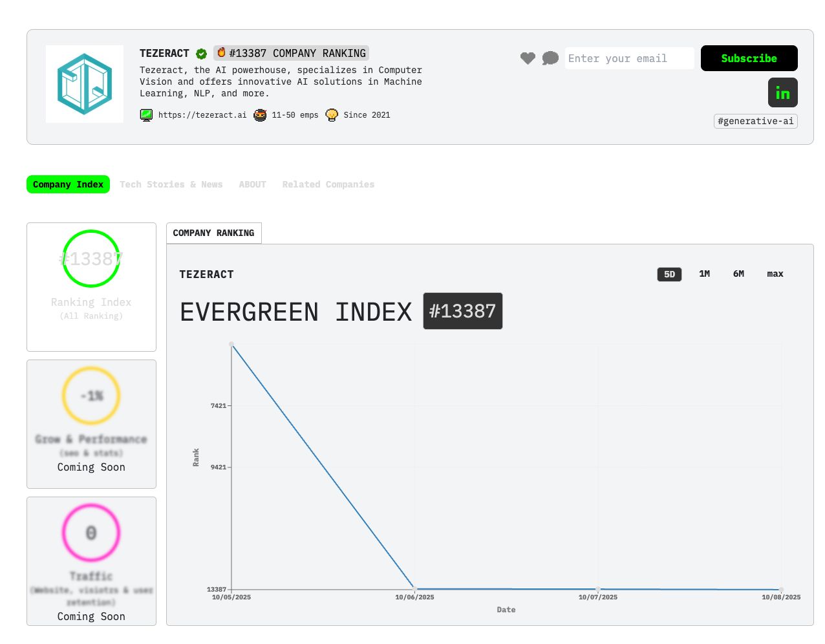Click the Subscribe button
Viewport: 825px width, 644px height.
click(749, 58)
